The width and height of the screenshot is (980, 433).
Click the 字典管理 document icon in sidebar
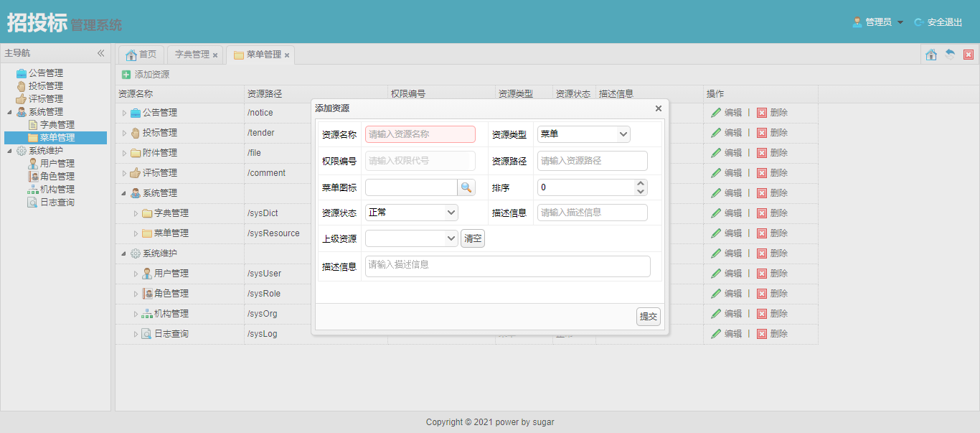[x=33, y=125]
